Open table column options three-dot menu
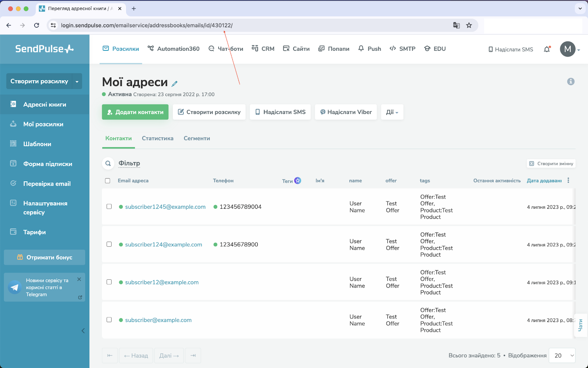The height and width of the screenshot is (368, 588). [x=568, y=180]
